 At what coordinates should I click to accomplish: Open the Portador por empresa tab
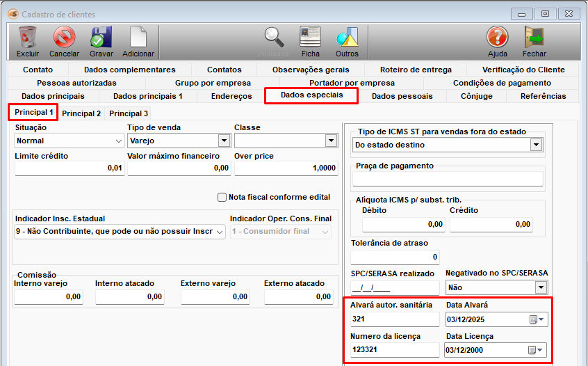[352, 83]
